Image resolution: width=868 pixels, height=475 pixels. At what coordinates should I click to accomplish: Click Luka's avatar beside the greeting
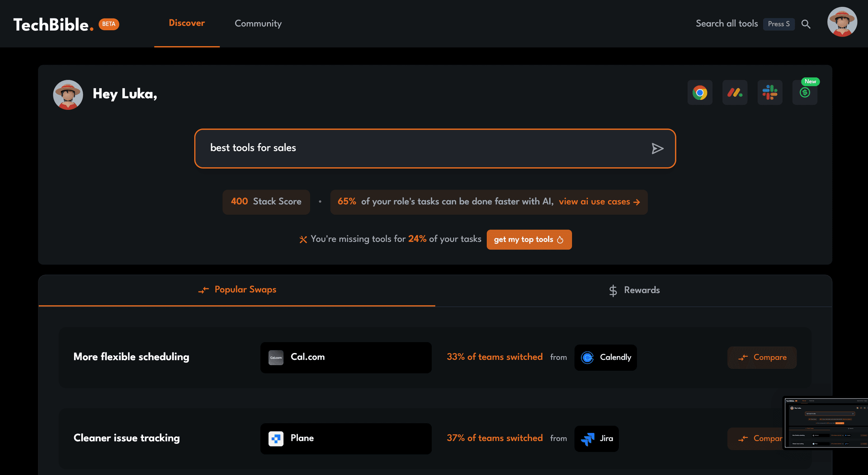point(68,95)
